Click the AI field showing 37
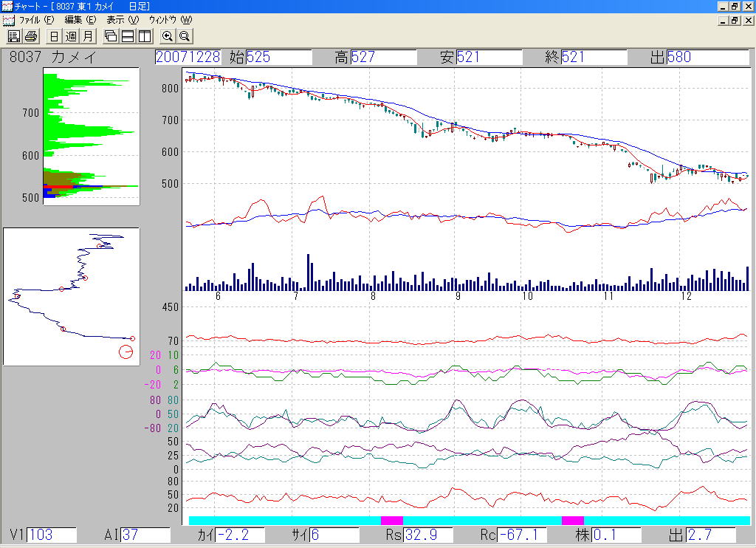Viewport: 756px width, 548px height. (x=145, y=535)
